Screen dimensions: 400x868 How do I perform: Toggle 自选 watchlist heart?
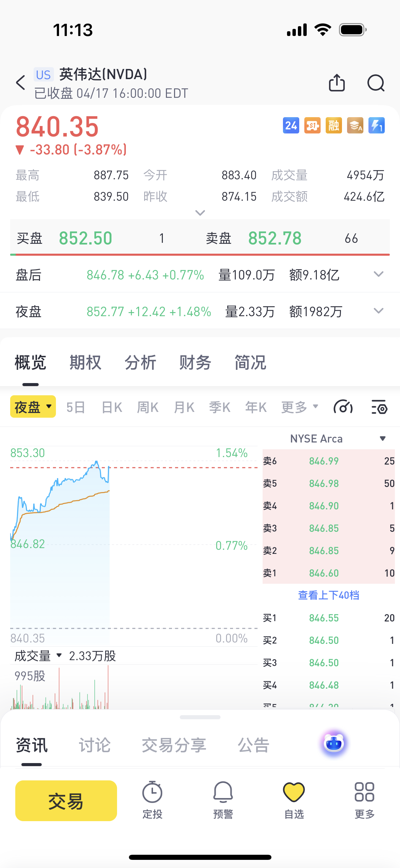[x=294, y=800]
